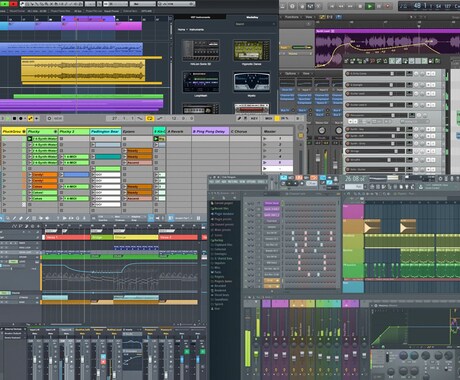460x380 pixels.
Task: Enable Ableton's KEY mapping mode
Action: pos(254,118)
